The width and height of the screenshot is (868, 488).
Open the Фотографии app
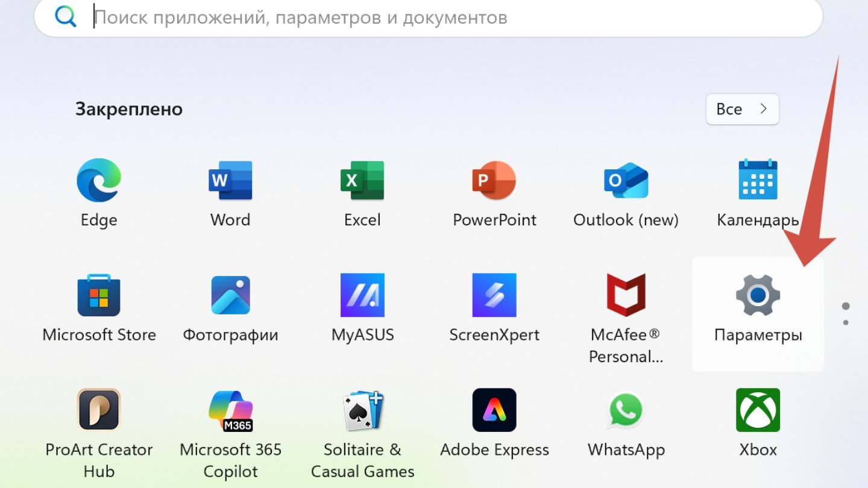(x=230, y=295)
